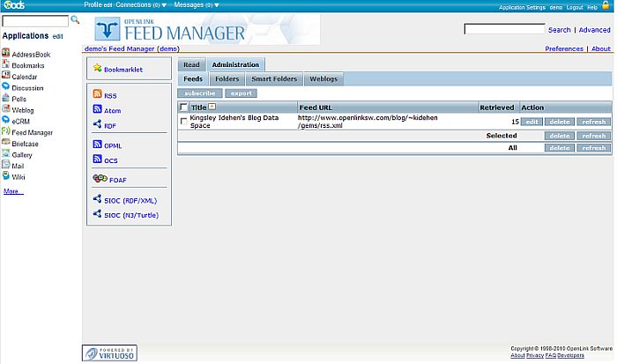Click edit button for Kingsley Idehen's feed
Image resolution: width=617 pixels, height=364 pixels.
pyautogui.click(x=532, y=122)
